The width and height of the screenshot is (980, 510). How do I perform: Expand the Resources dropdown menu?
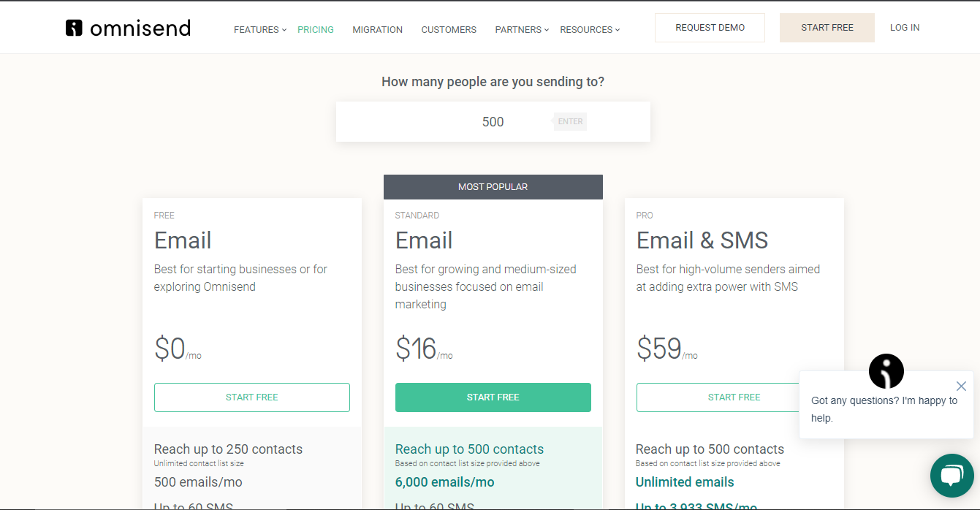point(589,30)
